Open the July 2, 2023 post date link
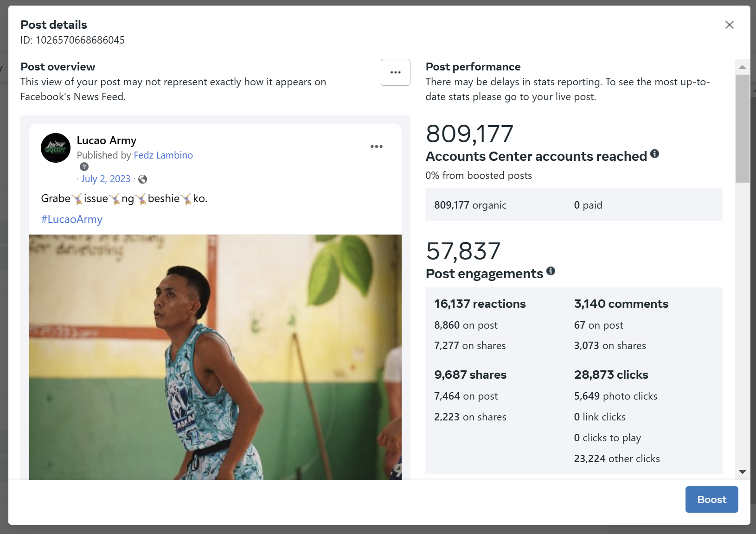The width and height of the screenshot is (756, 534). 106,179
